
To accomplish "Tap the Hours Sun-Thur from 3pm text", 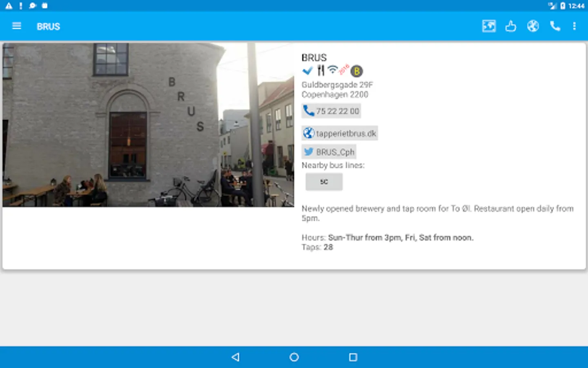I will click(x=388, y=238).
